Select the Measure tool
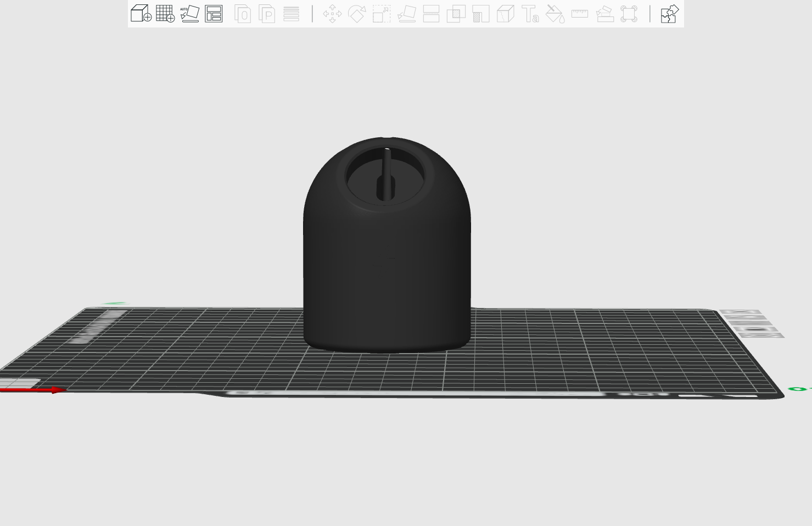The height and width of the screenshot is (526, 812). [x=579, y=14]
